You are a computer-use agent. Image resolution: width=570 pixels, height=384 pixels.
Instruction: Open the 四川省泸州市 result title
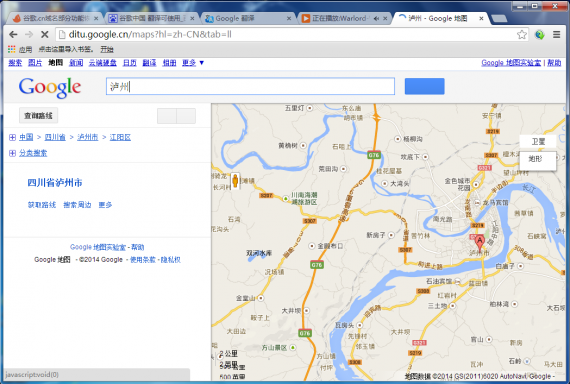point(55,183)
